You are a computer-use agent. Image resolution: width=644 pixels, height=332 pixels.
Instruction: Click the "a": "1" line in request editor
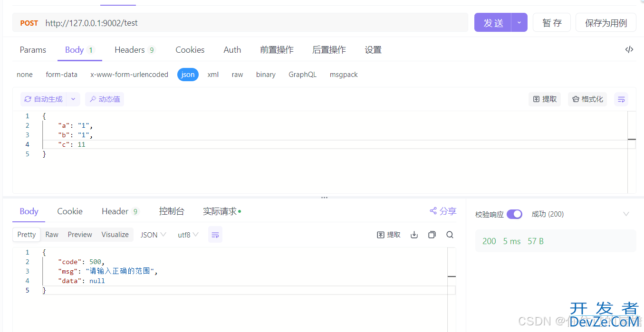[75, 125]
